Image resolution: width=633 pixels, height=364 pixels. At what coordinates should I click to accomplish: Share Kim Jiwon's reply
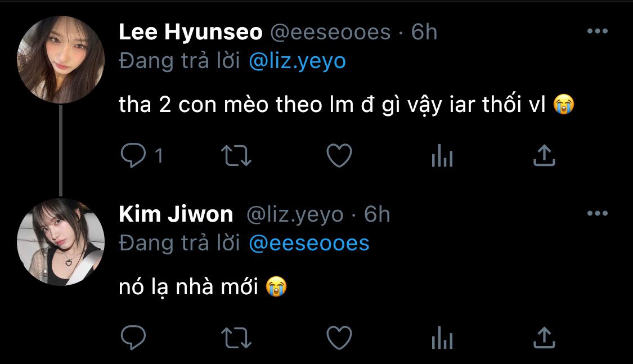[x=544, y=338]
